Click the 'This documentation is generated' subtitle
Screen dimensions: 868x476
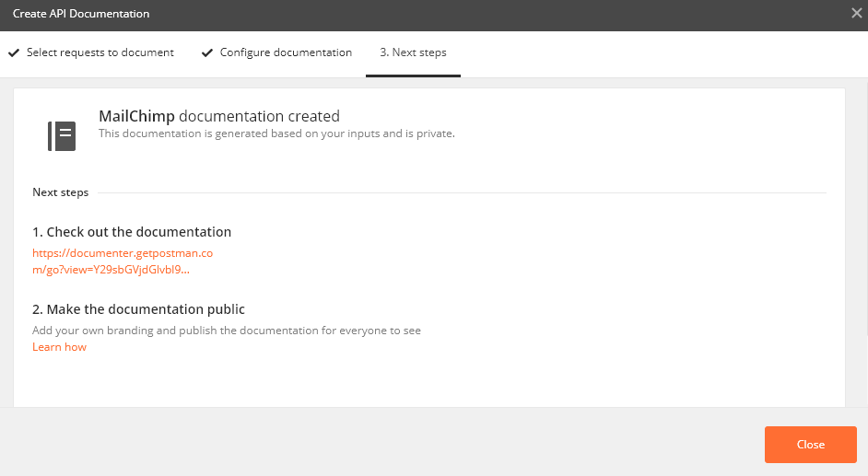tap(276, 134)
